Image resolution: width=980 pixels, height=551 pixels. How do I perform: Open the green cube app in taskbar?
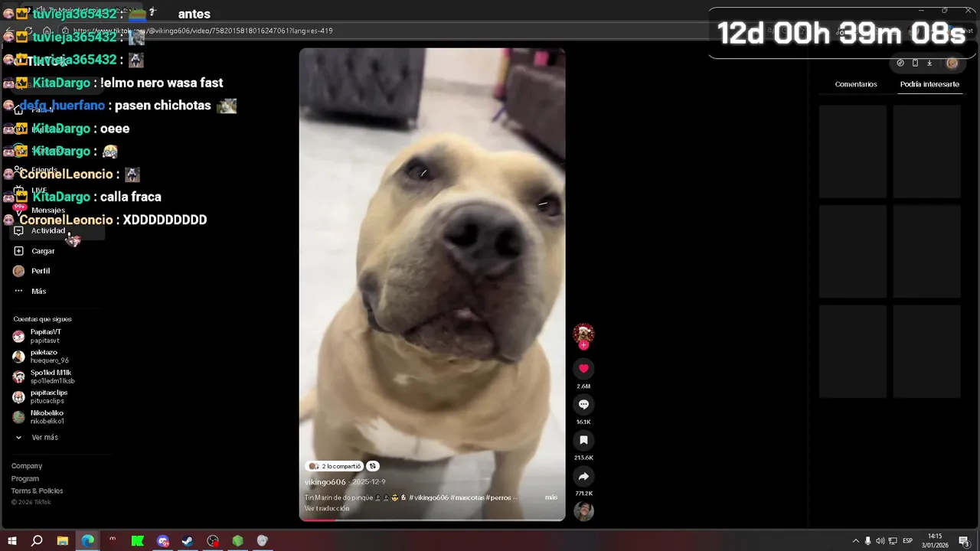coord(237,541)
